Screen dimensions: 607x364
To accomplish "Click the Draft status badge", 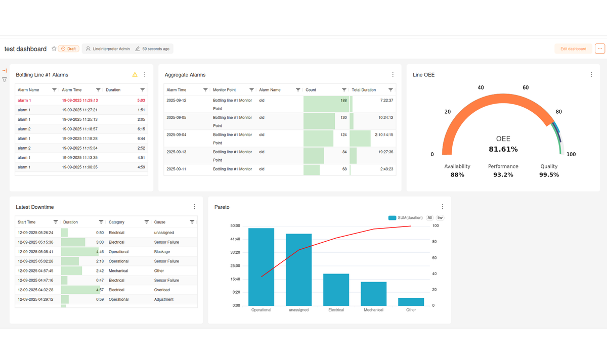I will click(69, 49).
